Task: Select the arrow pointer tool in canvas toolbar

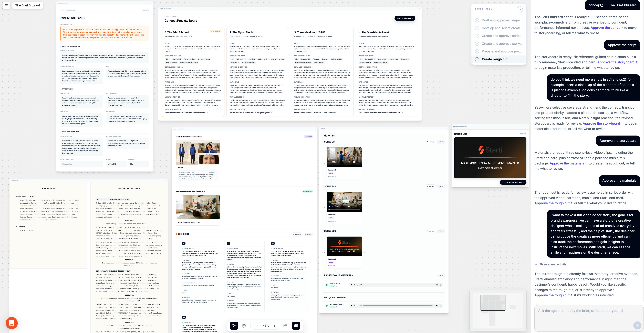Action: 234,326
